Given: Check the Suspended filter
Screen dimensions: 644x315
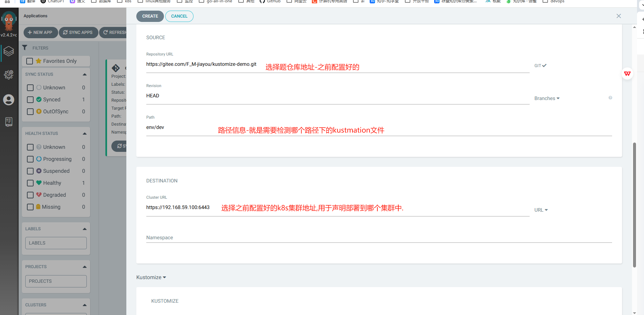Looking at the screenshot, I should pos(30,171).
